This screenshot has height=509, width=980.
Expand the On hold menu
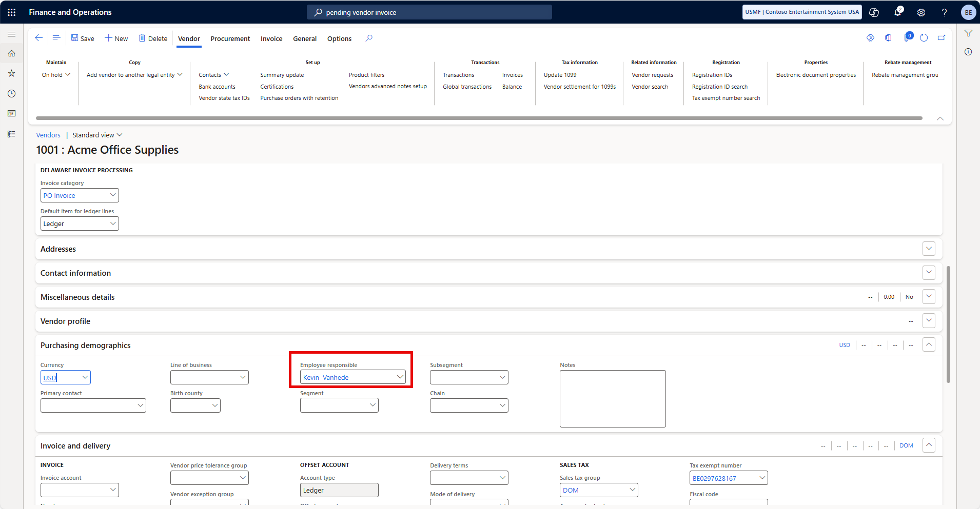(x=56, y=75)
